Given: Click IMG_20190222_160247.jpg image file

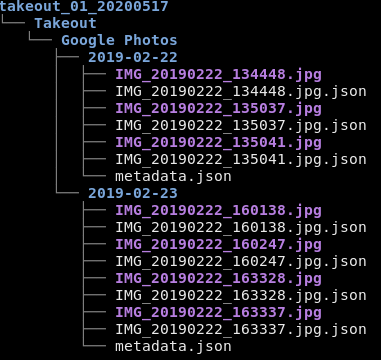Looking at the screenshot, I should coord(218,245).
